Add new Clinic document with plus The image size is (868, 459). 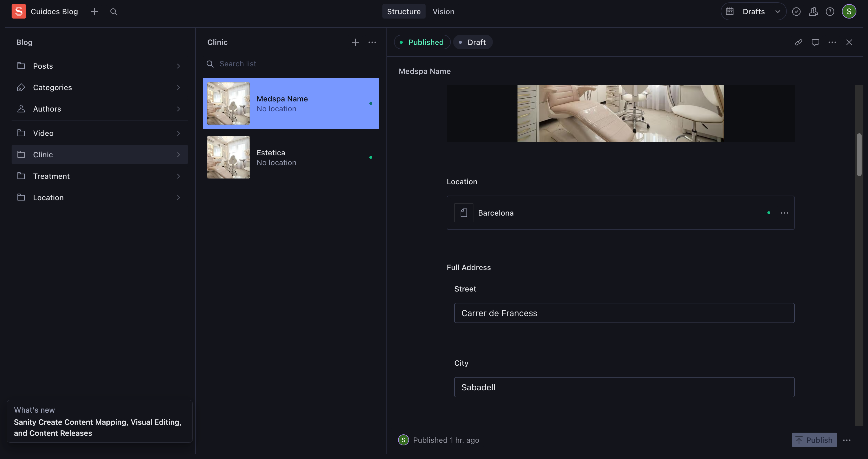[355, 42]
